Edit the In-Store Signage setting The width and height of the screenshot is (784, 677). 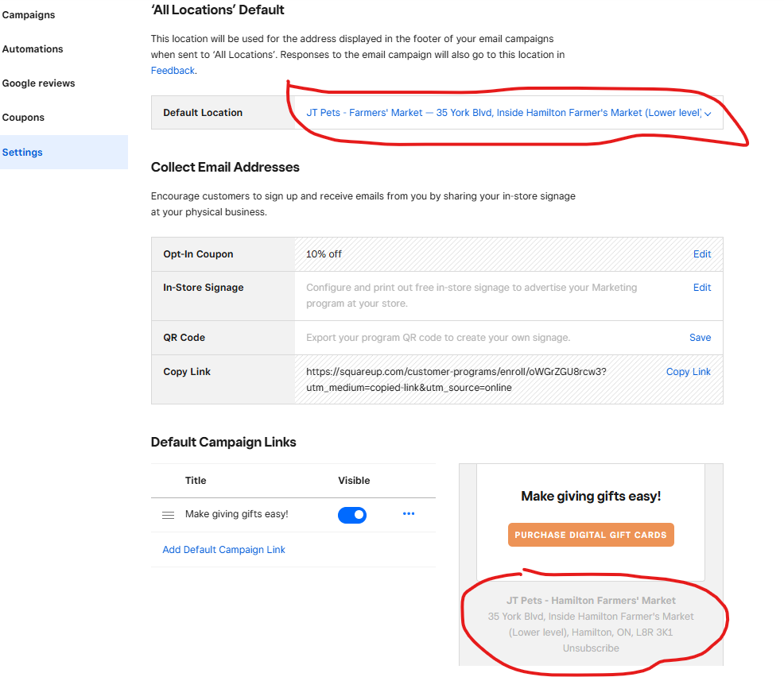point(702,288)
